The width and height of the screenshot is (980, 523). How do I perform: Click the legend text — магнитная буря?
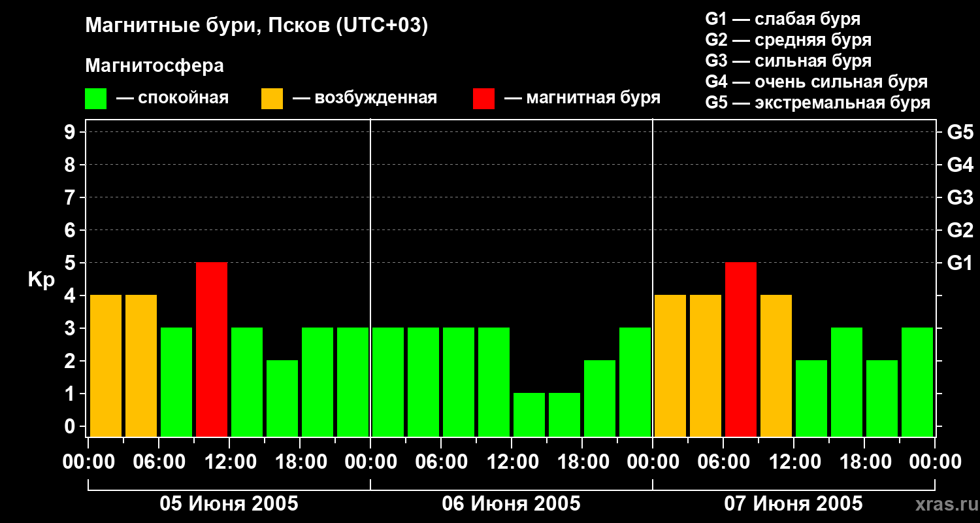(x=582, y=98)
